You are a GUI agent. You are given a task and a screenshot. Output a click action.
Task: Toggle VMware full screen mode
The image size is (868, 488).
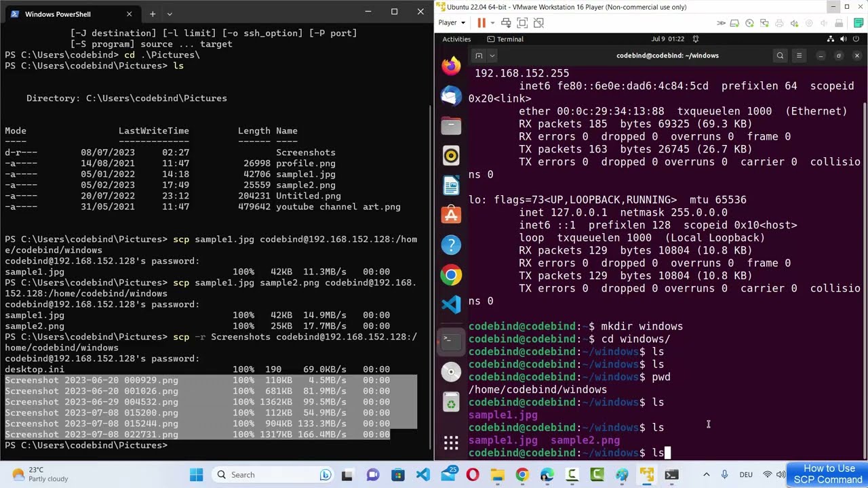tap(522, 22)
